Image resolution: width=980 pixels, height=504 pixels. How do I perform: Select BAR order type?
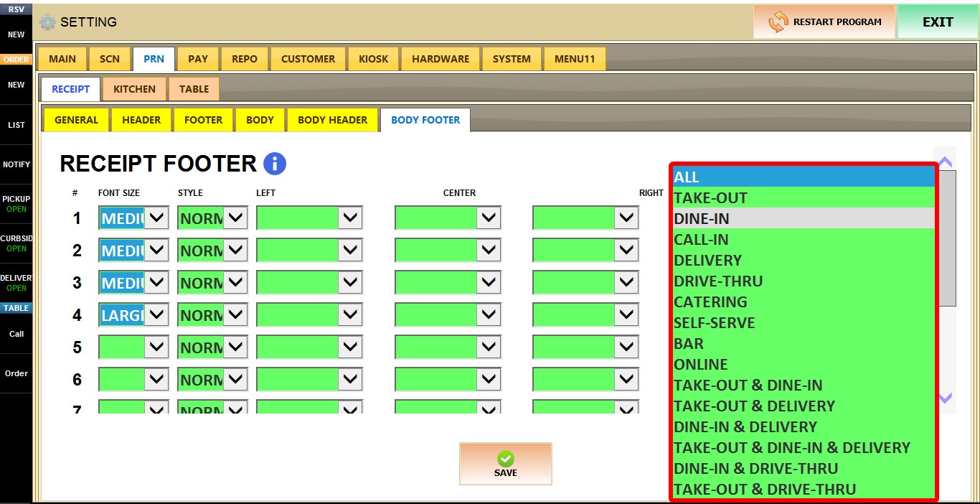click(804, 344)
